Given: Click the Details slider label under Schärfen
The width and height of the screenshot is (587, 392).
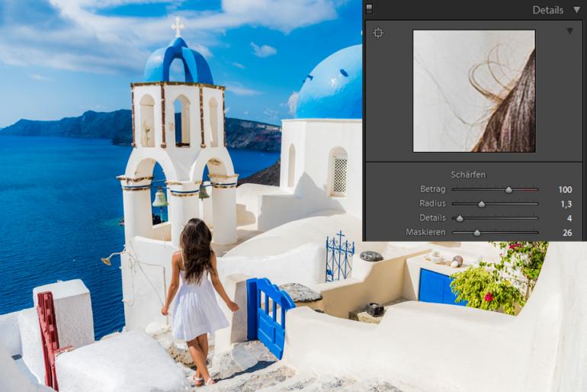Looking at the screenshot, I should [432, 218].
